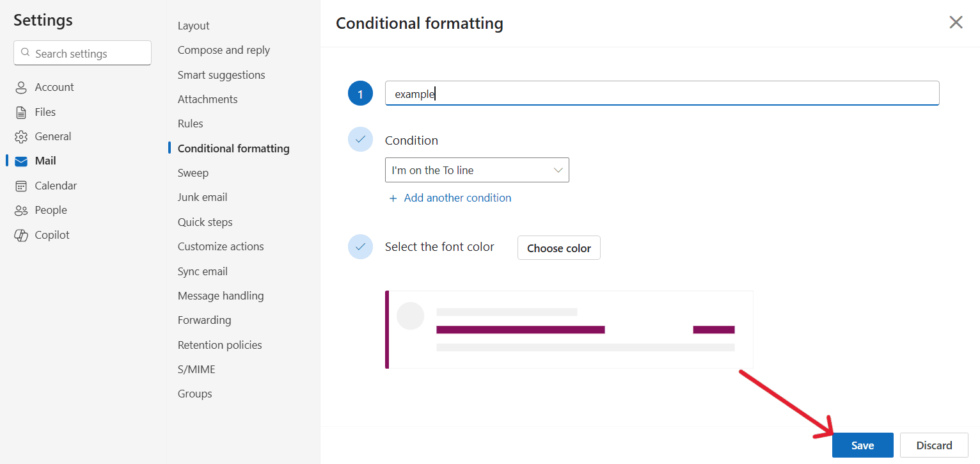Image resolution: width=980 pixels, height=464 pixels.
Task: Open the Junk email settings page
Action: click(202, 196)
